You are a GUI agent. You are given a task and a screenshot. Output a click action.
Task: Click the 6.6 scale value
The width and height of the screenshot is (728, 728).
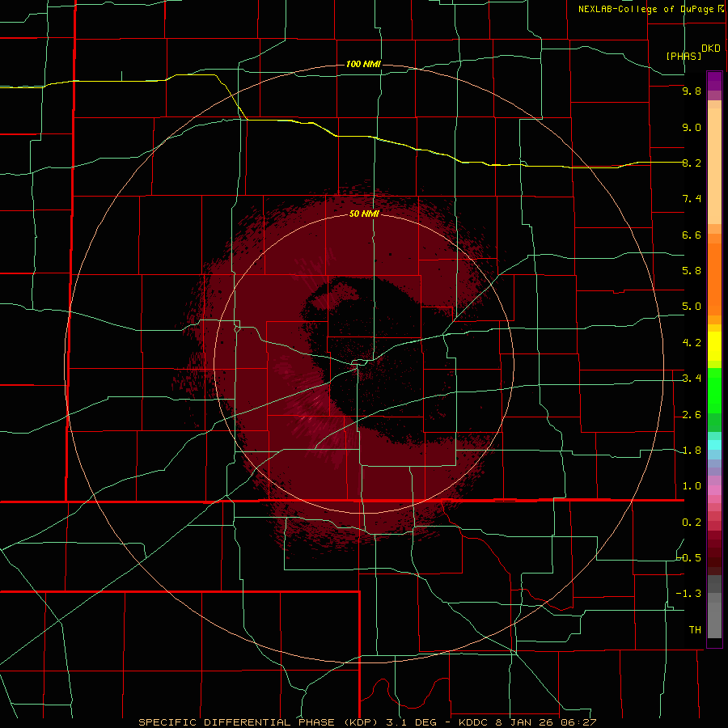coord(692,235)
